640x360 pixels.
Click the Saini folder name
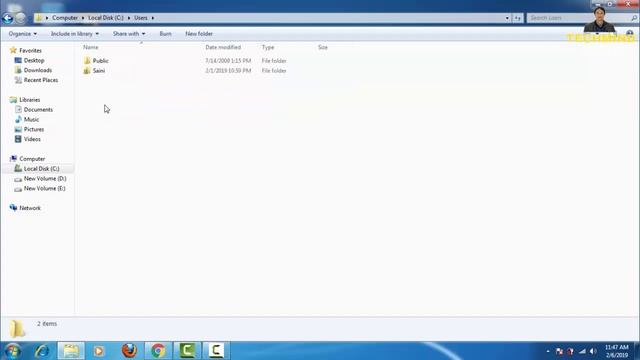click(99, 71)
